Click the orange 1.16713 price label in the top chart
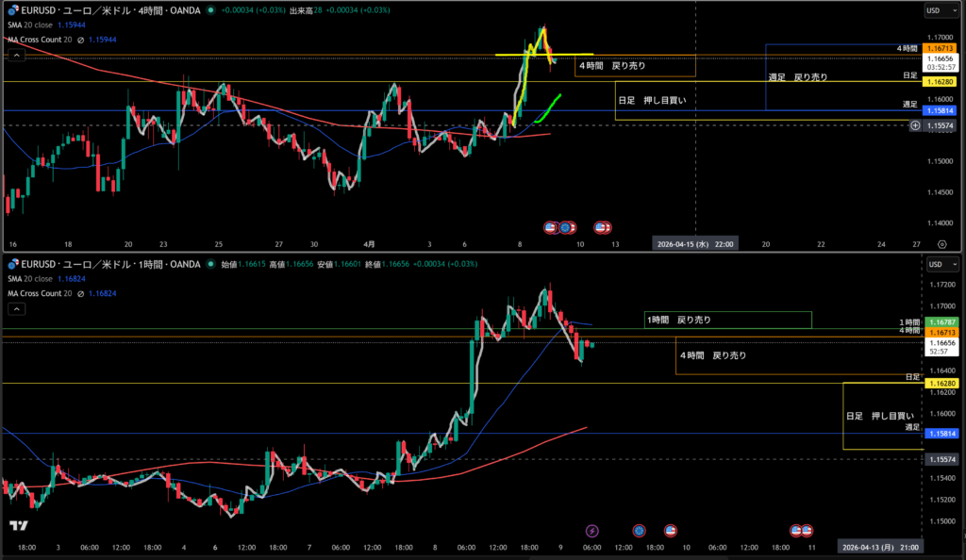Viewport: 966px width, 560px height. tap(940, 47)
